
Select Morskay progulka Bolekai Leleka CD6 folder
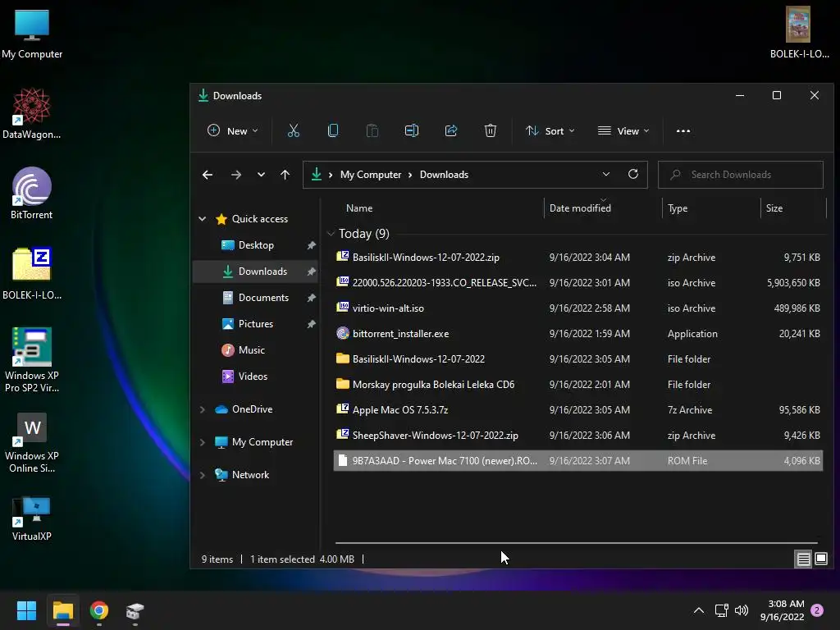[x=578, y=385]
